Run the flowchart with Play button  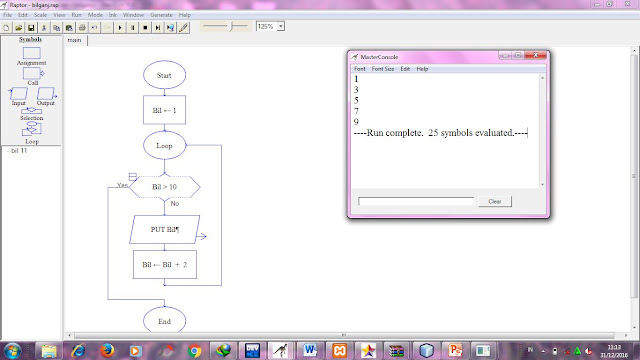click(x=120, y=28)
